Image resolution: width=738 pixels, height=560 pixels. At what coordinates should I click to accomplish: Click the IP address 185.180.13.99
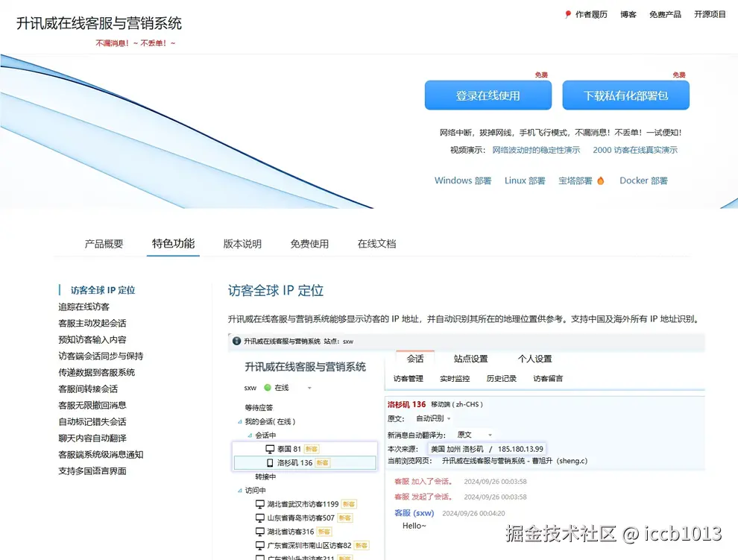[520, 450]
